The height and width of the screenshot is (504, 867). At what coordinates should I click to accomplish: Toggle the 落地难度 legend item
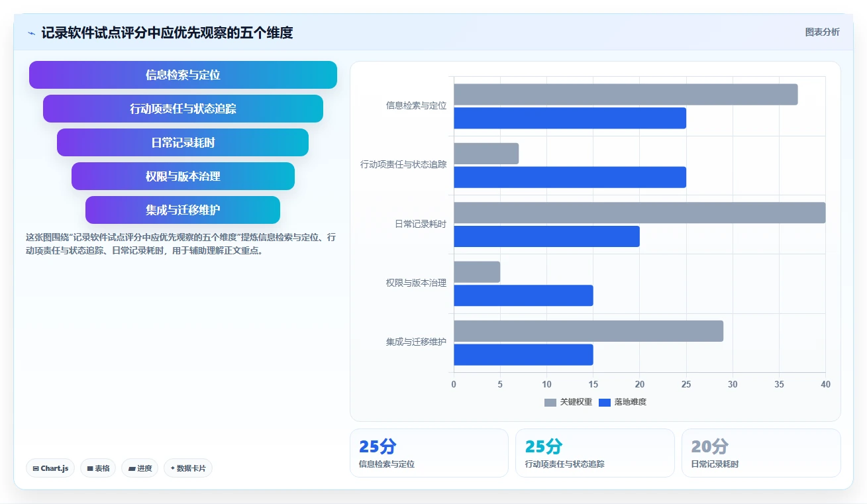(x=623, y=402)
